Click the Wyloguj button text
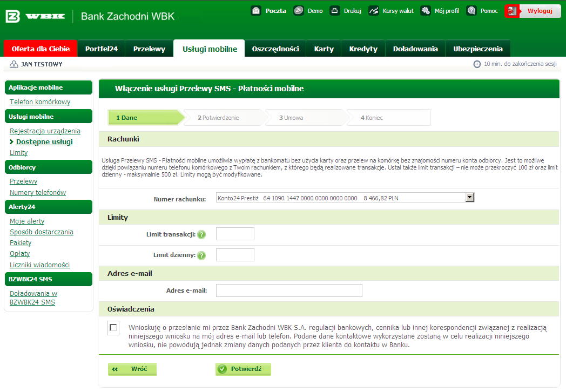The image size is (566, 392). click(x=540, y=11)
